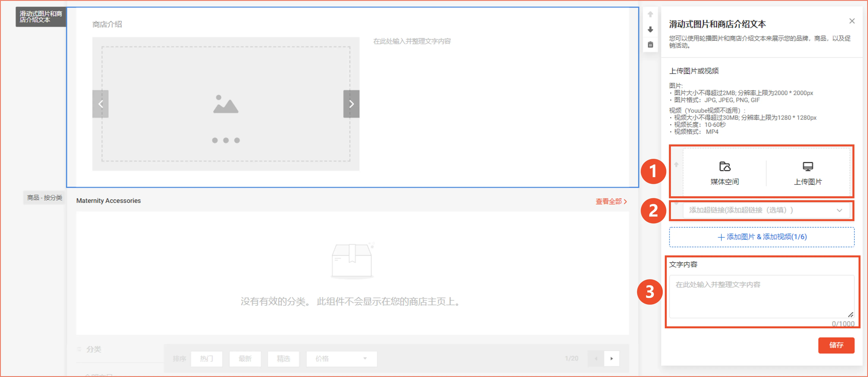
Task: Click the 储存 save button
Action: click(x=836, y=345)
